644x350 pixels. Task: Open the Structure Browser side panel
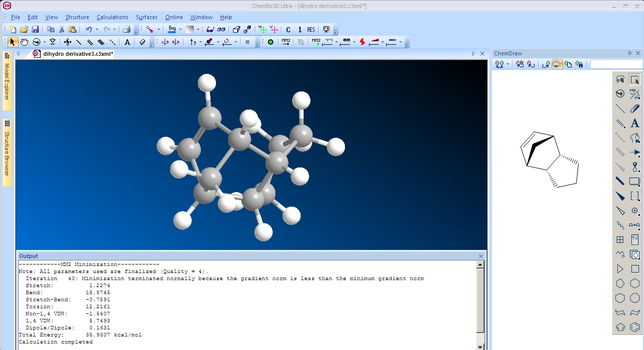(7, 151)
